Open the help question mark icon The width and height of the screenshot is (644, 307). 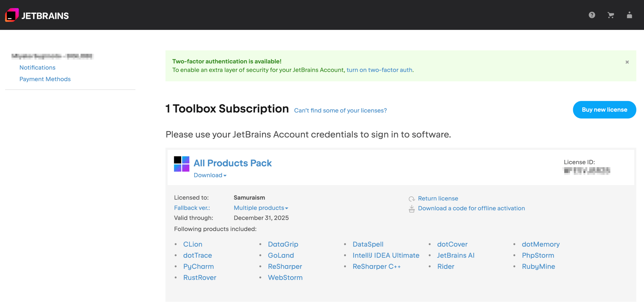pos(592,15)
